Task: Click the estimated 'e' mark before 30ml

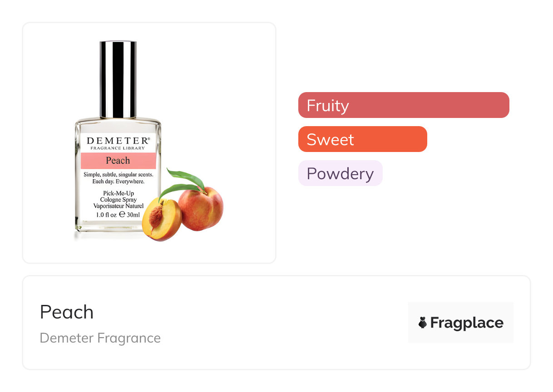Action: (x=122, y=215)
